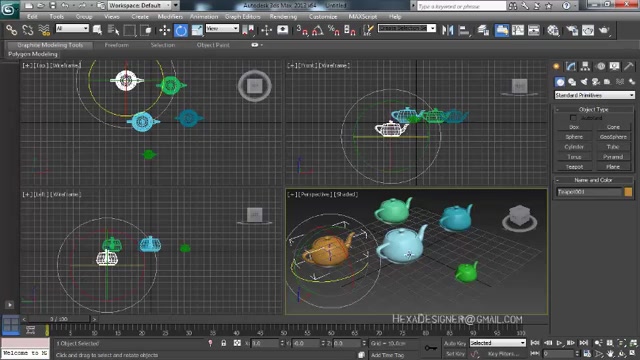Open the reference coordinate View dropdown
Screen dimensions: 640x360
222,28
